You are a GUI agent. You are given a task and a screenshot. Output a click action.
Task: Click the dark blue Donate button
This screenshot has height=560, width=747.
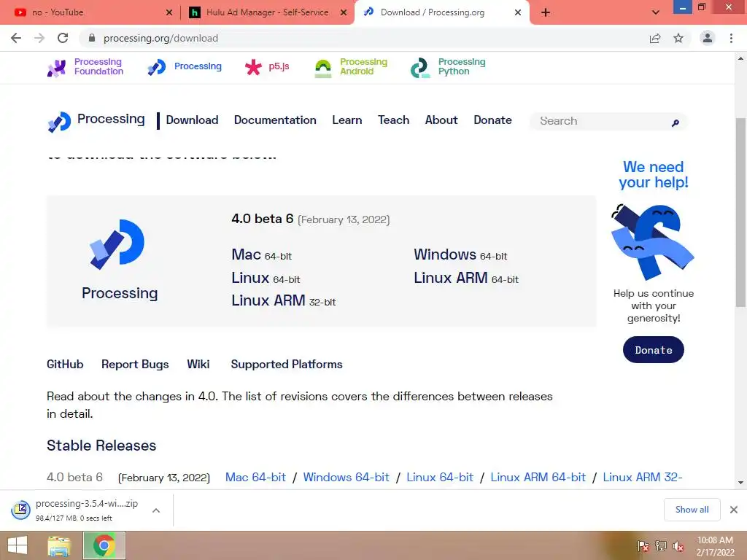pos(653,350)
